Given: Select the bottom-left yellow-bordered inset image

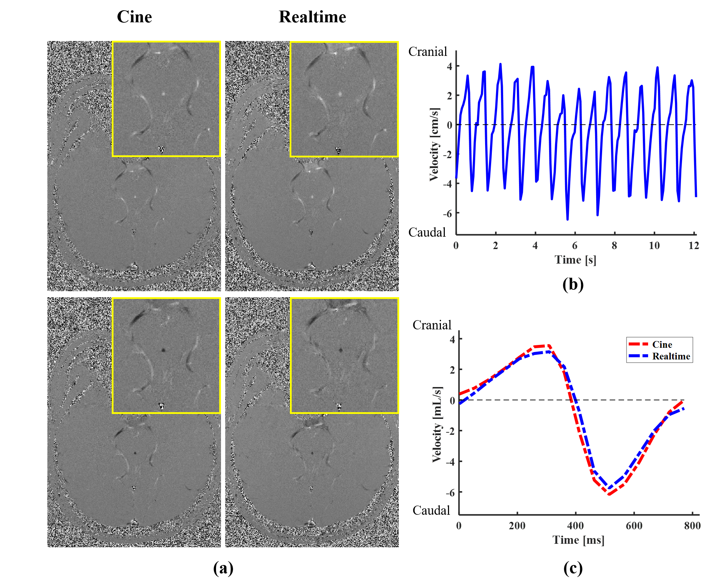Looking at the screenshot, I should (166, 356).
